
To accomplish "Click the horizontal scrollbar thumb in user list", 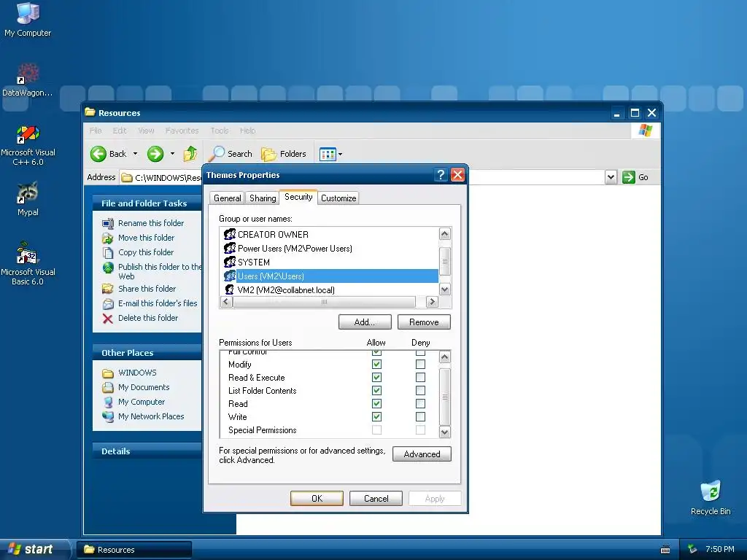I will coord(324,302).
